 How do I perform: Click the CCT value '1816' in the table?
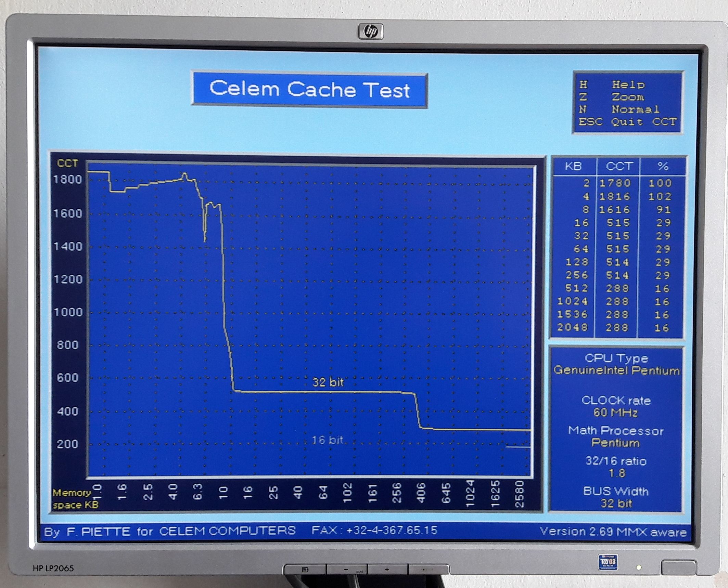[x=615, y=196]
